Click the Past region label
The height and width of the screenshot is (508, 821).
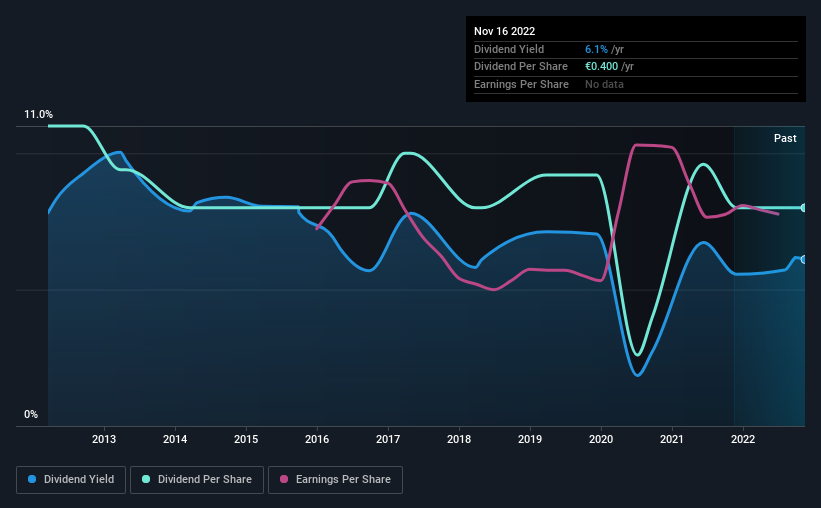(x=785, y=138)
